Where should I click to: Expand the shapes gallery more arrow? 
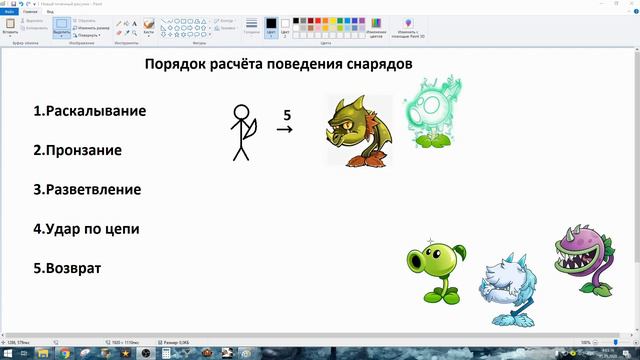tap(210, 35)
